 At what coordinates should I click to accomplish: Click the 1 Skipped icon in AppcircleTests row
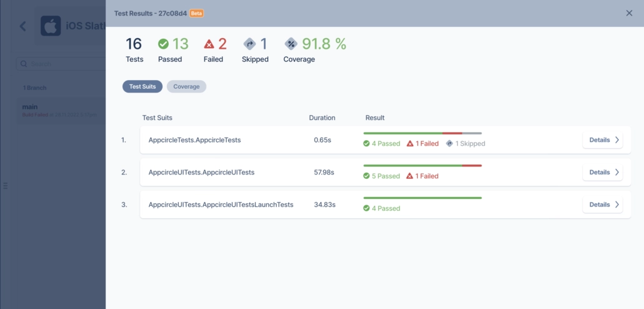pos(450,143)
